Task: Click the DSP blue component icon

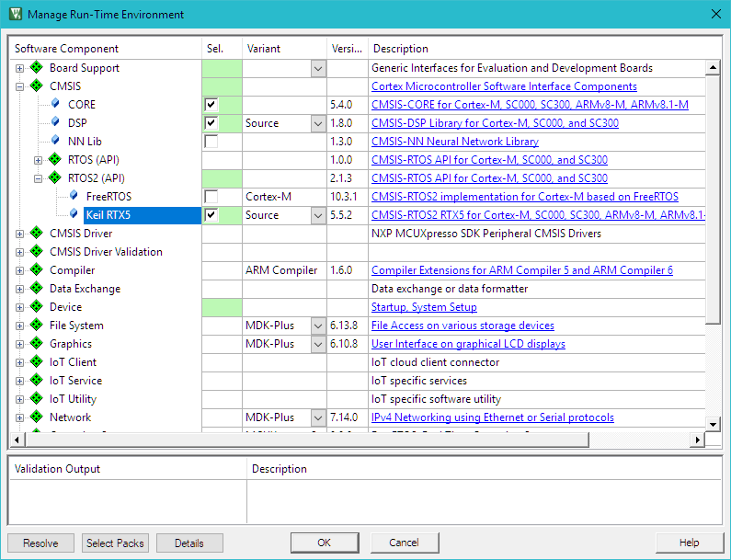Action: coord(55,122)
